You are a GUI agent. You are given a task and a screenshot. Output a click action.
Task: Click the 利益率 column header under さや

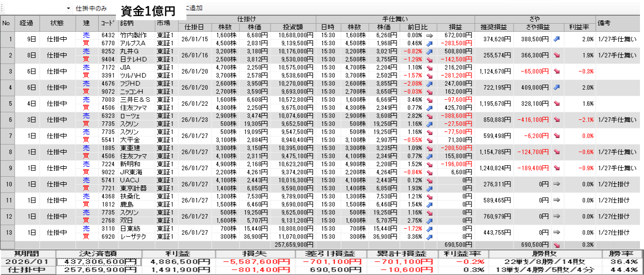579,27
